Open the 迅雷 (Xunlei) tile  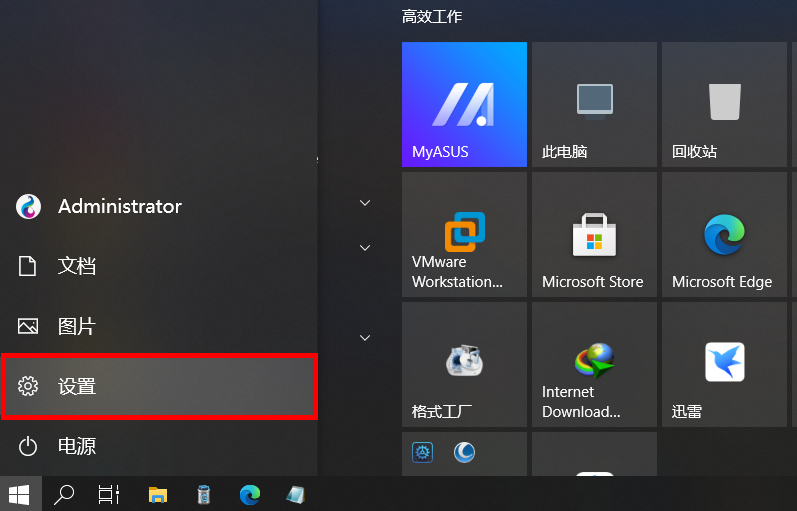point(723,364)
